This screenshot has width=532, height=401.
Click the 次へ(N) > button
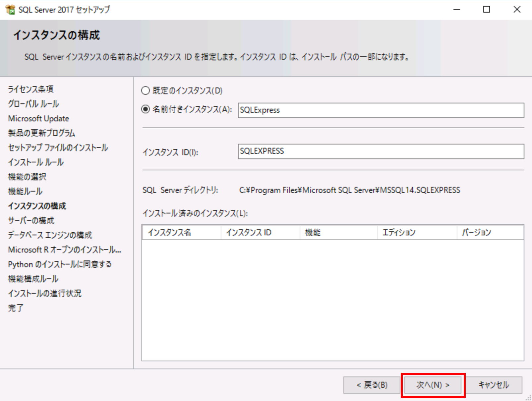(x=433, y=385)
